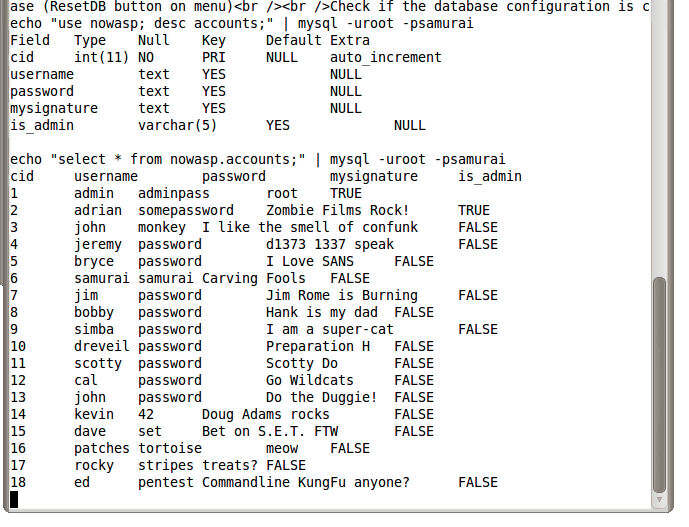
Task: Click the 'samurai' username in row 6
Action: pos(102,278)
